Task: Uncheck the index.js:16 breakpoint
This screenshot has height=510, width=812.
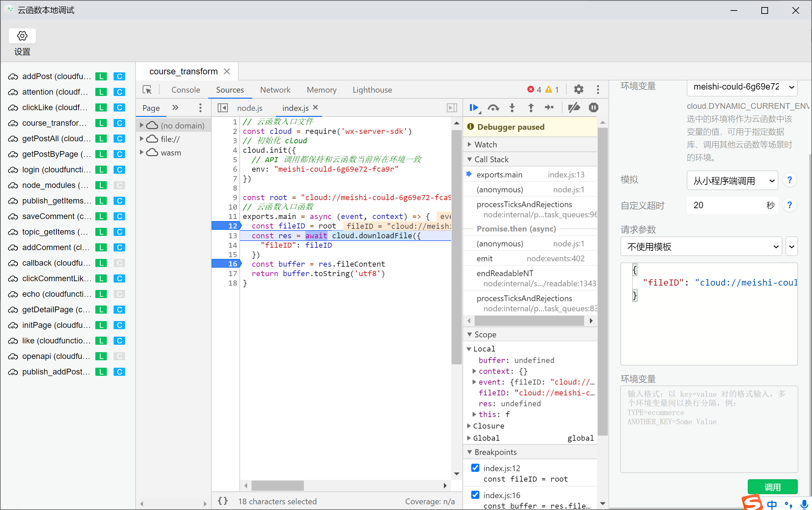Action: pos(475,495)
